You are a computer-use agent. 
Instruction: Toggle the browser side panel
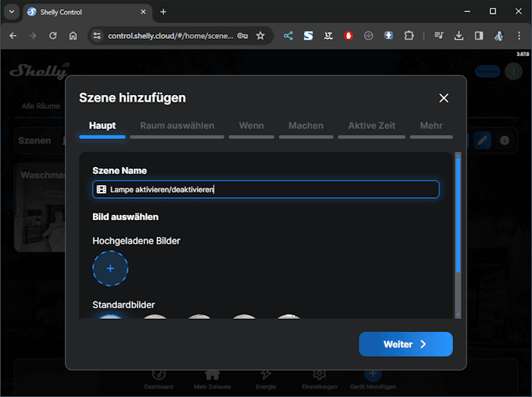coord(479,36)
